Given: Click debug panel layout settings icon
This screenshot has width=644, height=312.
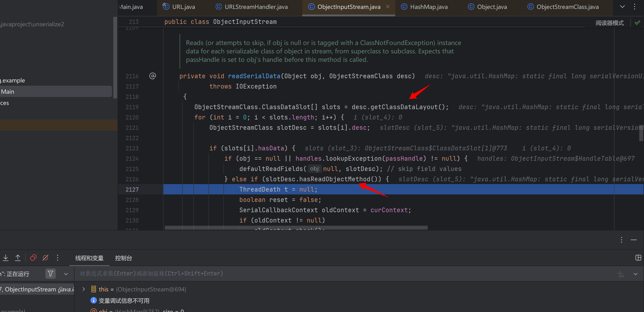Looking at the screenshot, I should tap(638, 258).
